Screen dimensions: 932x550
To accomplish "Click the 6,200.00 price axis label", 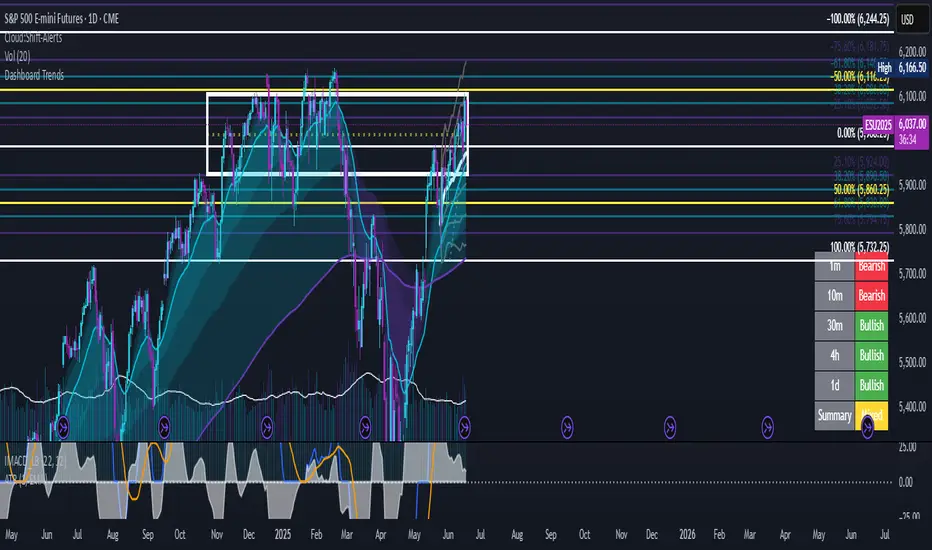I will click(912, 52).
